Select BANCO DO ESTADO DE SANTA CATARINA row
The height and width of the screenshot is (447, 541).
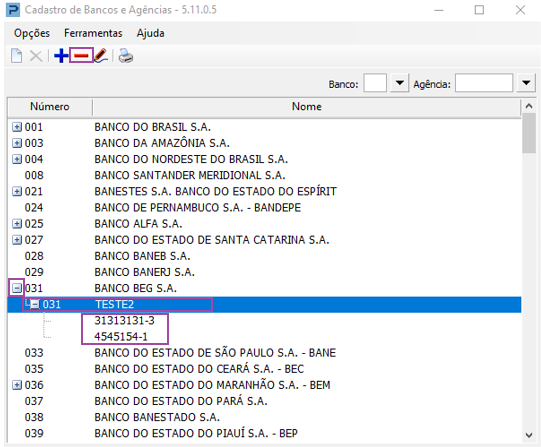tap(264, 240)
